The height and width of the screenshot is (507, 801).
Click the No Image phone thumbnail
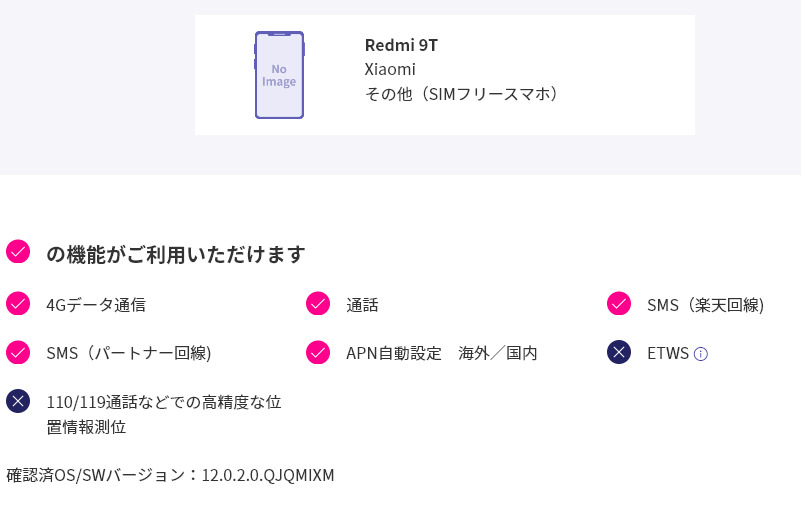click(279, 75)
